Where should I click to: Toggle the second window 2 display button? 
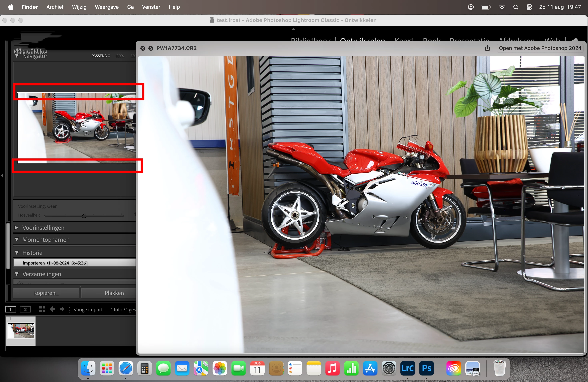point(25,309)
